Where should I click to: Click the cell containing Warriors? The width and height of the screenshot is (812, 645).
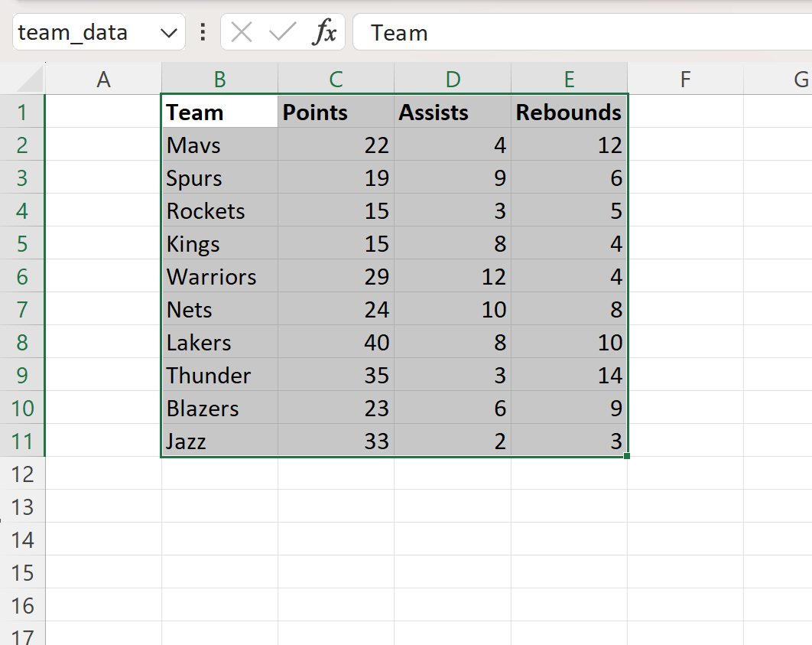(219, 276)
